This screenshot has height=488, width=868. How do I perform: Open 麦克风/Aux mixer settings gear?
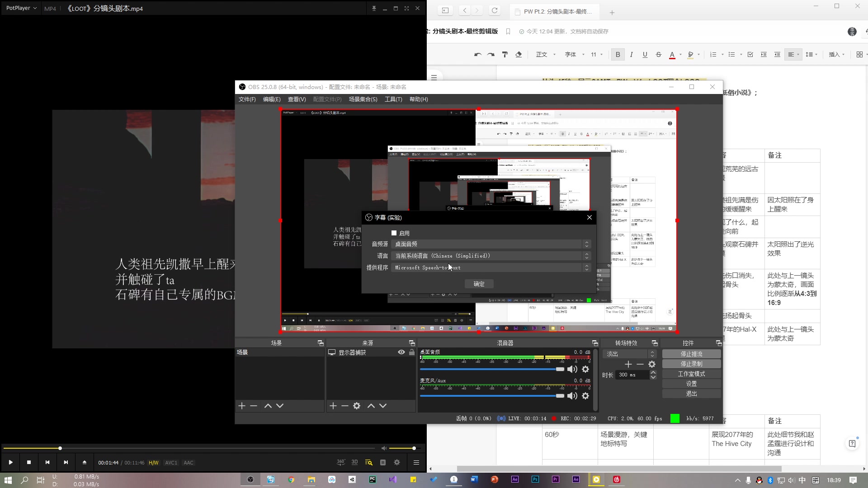[585, 396]
